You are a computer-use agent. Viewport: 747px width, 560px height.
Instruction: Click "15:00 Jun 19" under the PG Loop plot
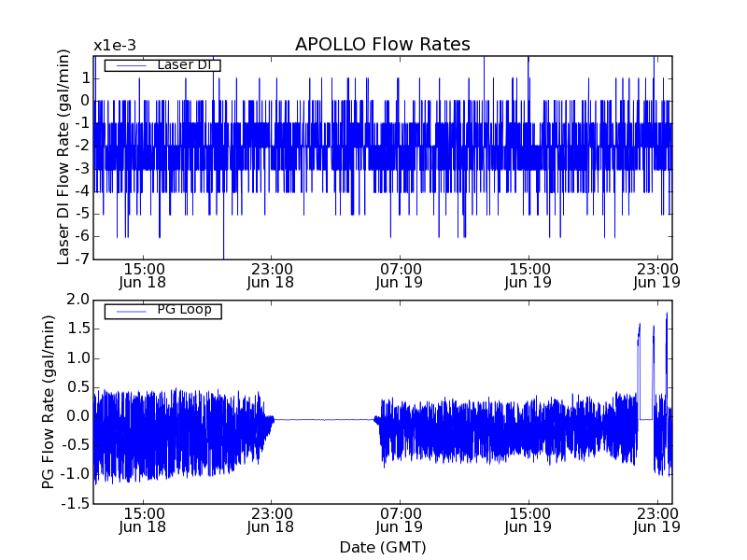(529, 521)
